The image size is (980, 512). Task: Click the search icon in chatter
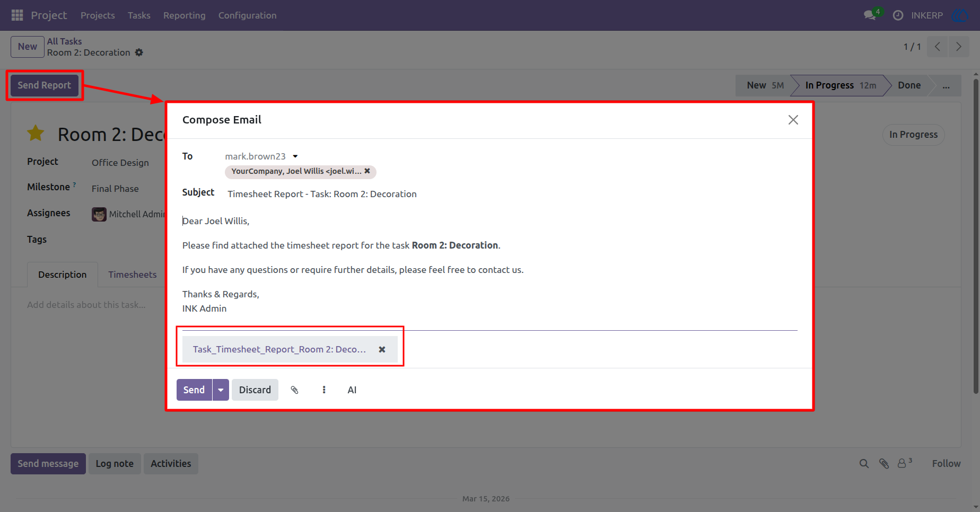[x=864, y=464]
